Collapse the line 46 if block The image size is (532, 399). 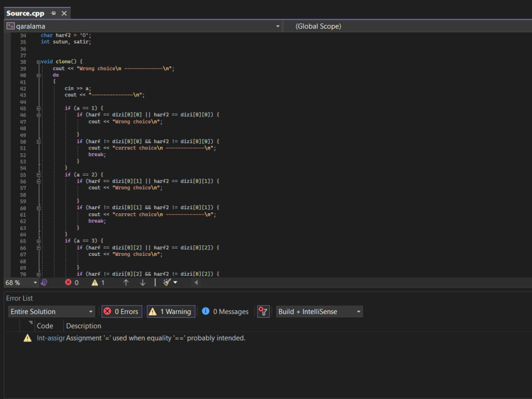tap(38, 115)
